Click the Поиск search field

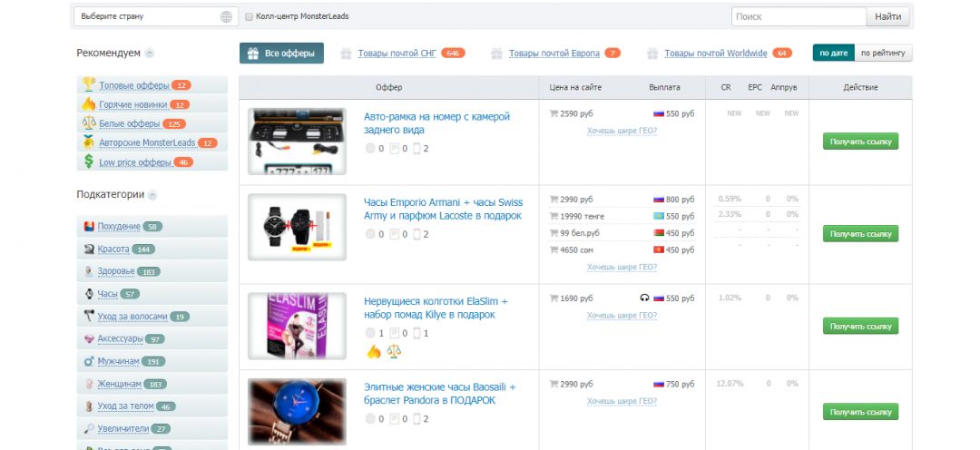[x=799, y=16]
